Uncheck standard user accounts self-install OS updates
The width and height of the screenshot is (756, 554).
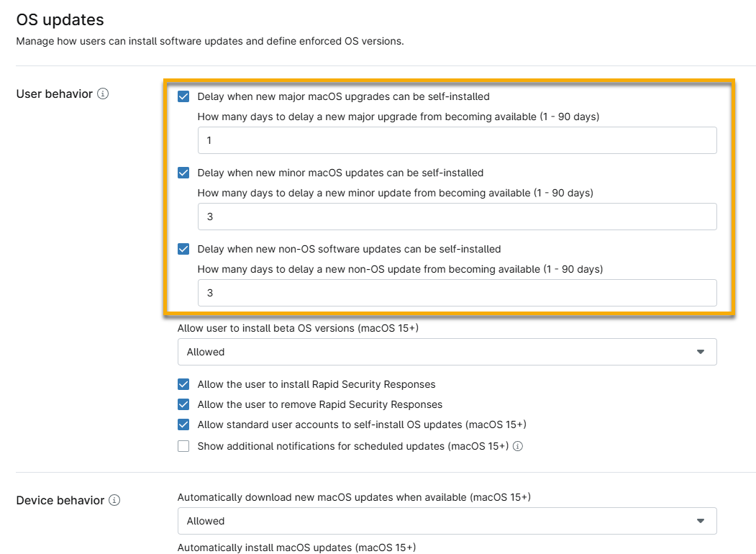[x=183, y=424]
